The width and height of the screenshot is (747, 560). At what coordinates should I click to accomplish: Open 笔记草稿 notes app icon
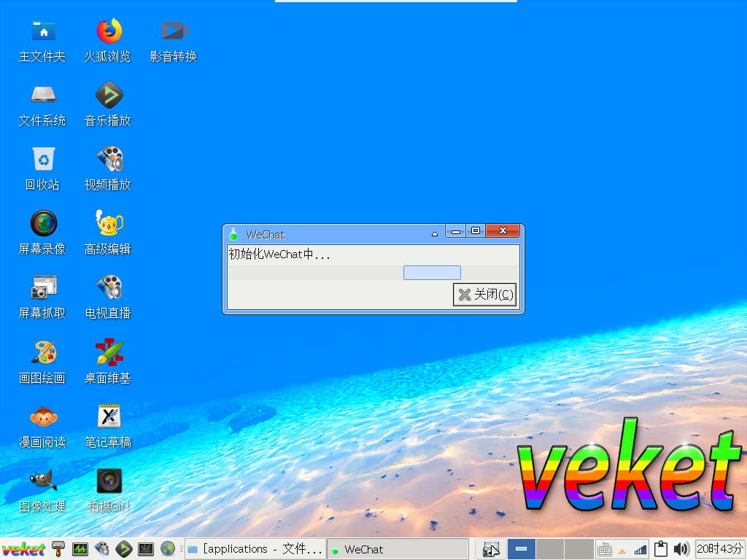[109, 416]
